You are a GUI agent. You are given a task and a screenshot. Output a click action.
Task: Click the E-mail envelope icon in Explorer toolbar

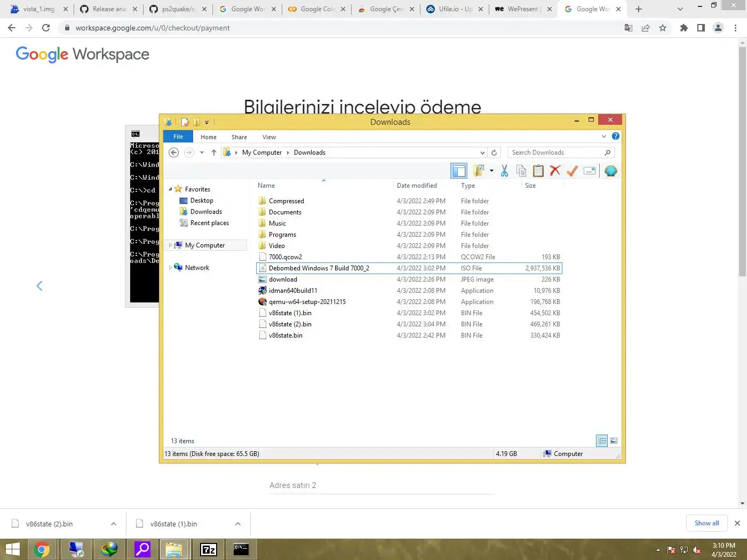590,171
